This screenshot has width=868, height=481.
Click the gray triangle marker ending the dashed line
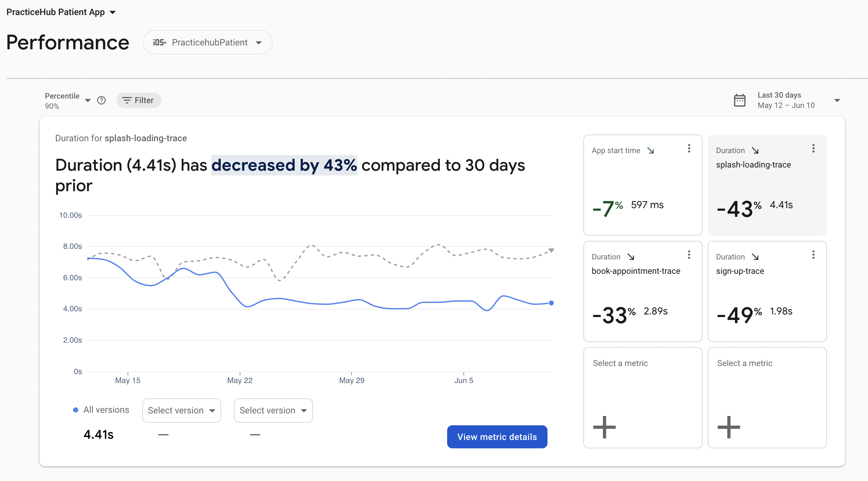(551, 250)
